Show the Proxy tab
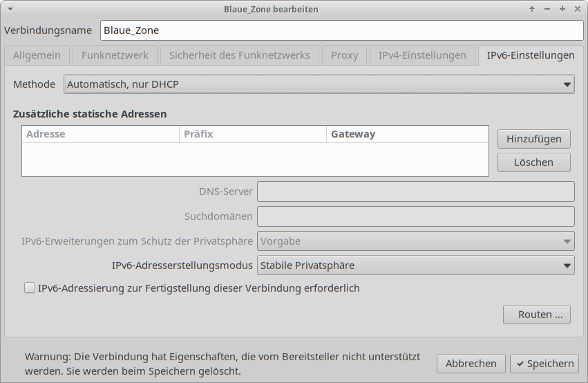This screenshot has width=588, height=383. pos(344,55)
